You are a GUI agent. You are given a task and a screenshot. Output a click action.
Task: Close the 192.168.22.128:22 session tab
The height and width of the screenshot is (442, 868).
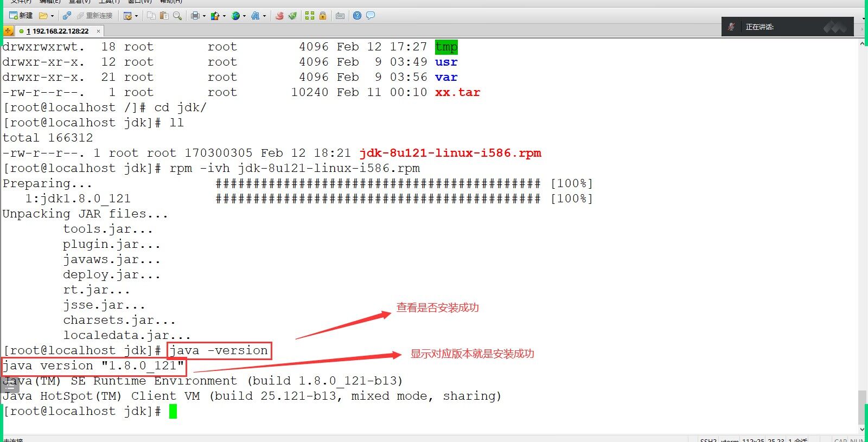(98, 31)
